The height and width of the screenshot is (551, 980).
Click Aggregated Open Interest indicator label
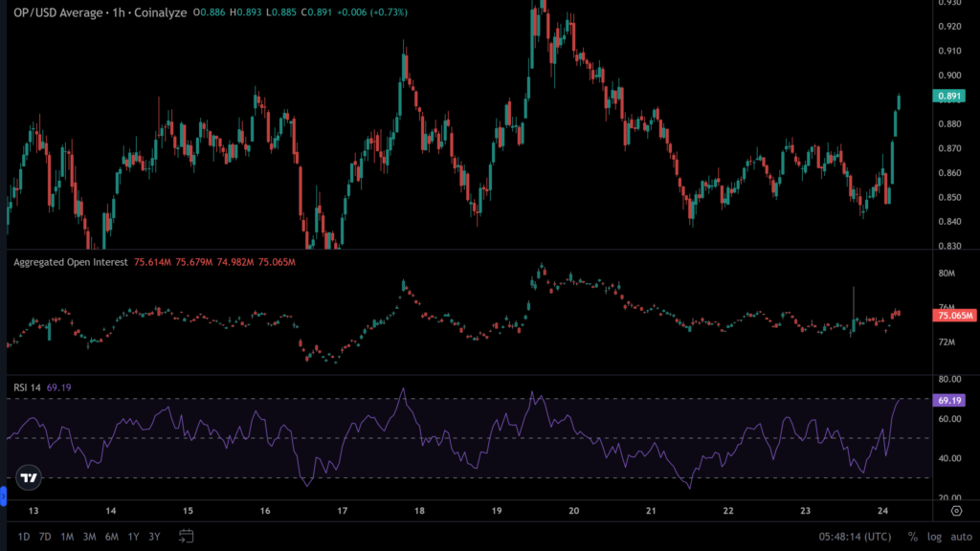click(70, 261)
